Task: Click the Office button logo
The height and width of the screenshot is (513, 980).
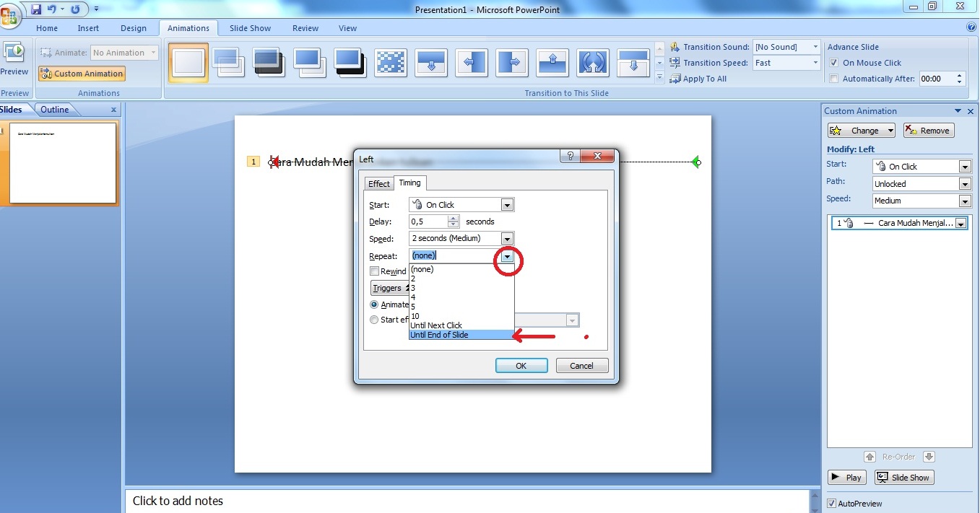Action: (x=9, y=14)
